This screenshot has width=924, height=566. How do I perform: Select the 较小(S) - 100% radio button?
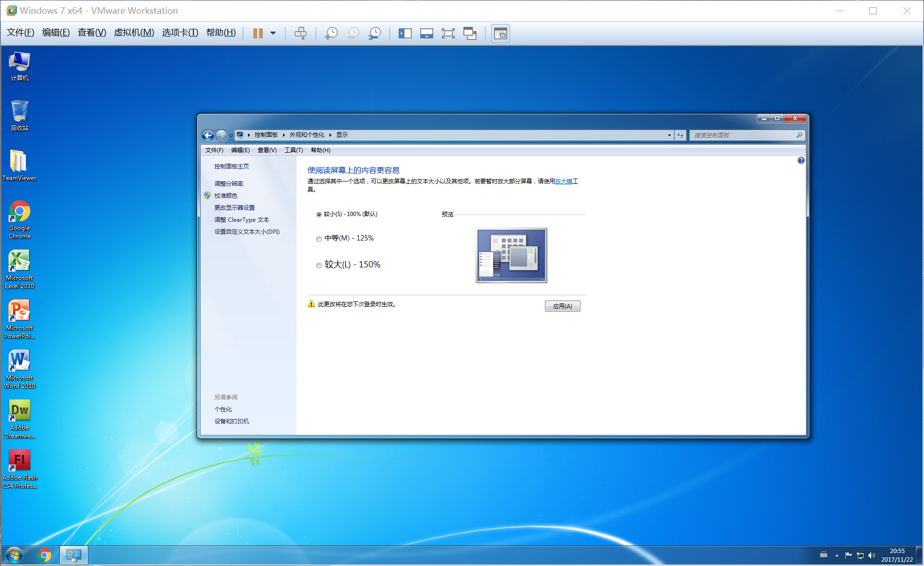pyautogui.click(x=319, y=215)
